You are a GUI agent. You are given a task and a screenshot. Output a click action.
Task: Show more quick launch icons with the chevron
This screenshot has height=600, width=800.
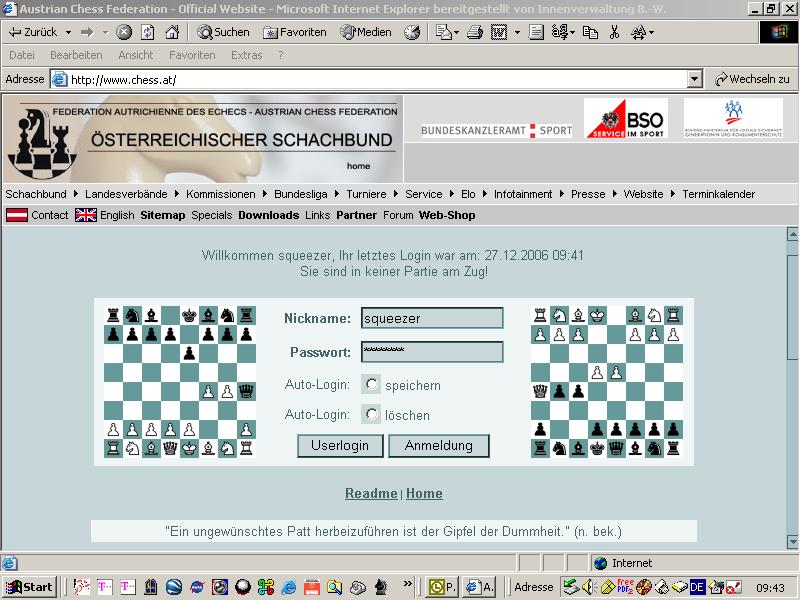click(407, 583)
